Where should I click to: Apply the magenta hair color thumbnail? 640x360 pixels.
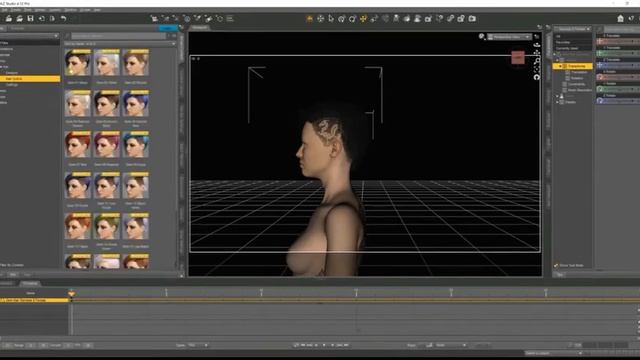(107, 144)
